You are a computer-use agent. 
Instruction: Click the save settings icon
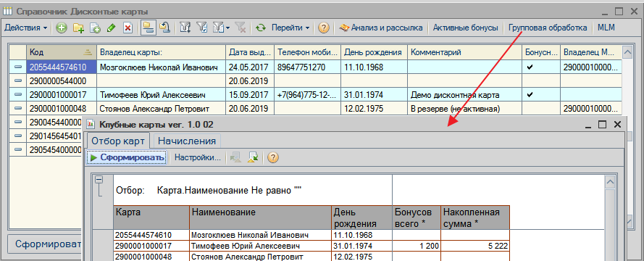[x=252, y=157]
